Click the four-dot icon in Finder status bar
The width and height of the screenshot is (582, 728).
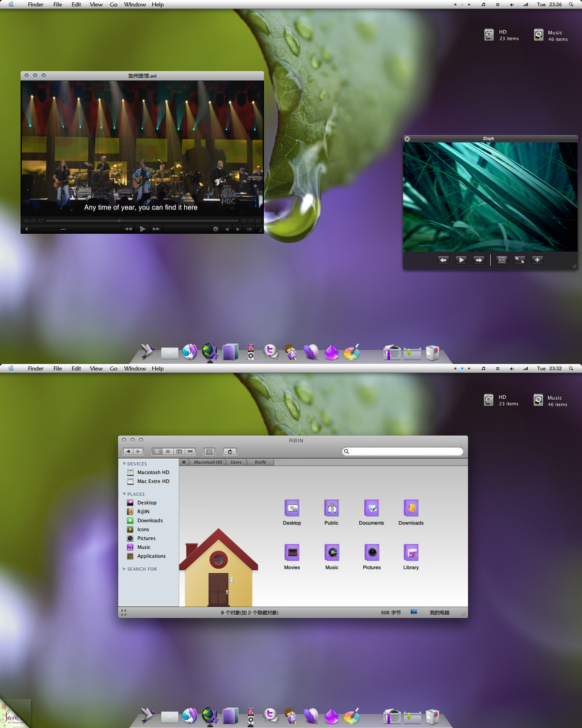point(124,613)
